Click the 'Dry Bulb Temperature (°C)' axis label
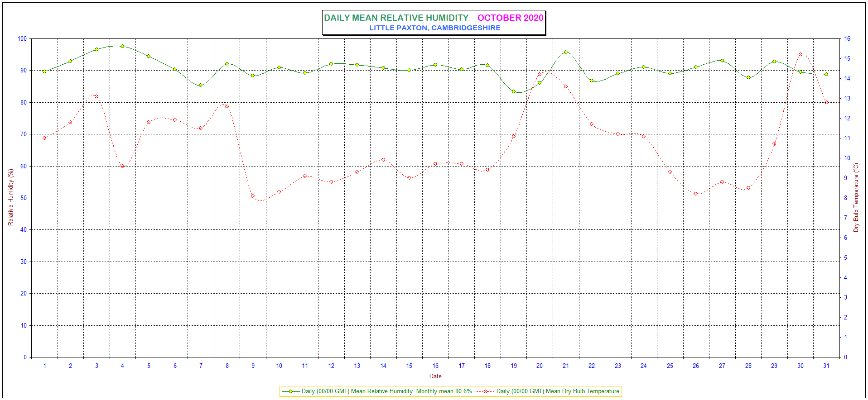This screenshot has height=400, width=868. 856,197
